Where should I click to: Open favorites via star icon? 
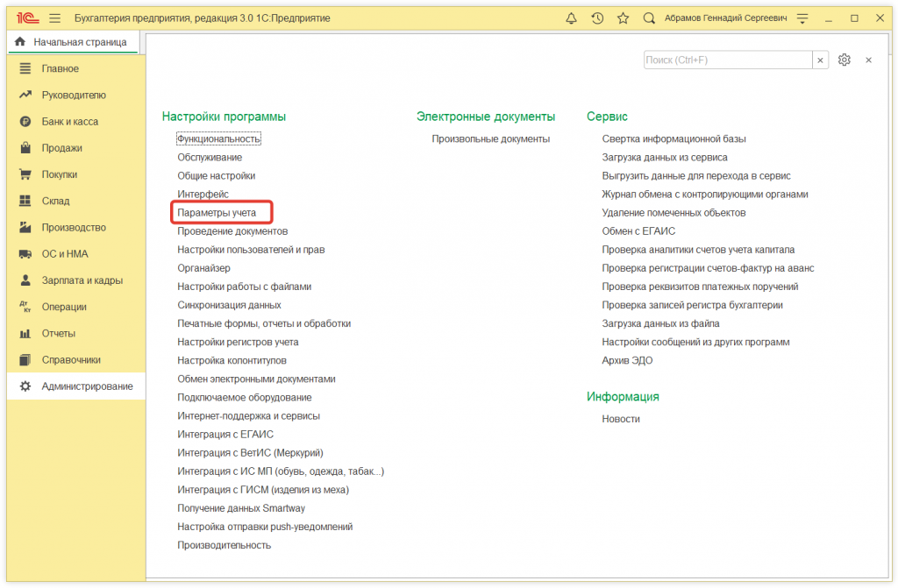[623, 18]
